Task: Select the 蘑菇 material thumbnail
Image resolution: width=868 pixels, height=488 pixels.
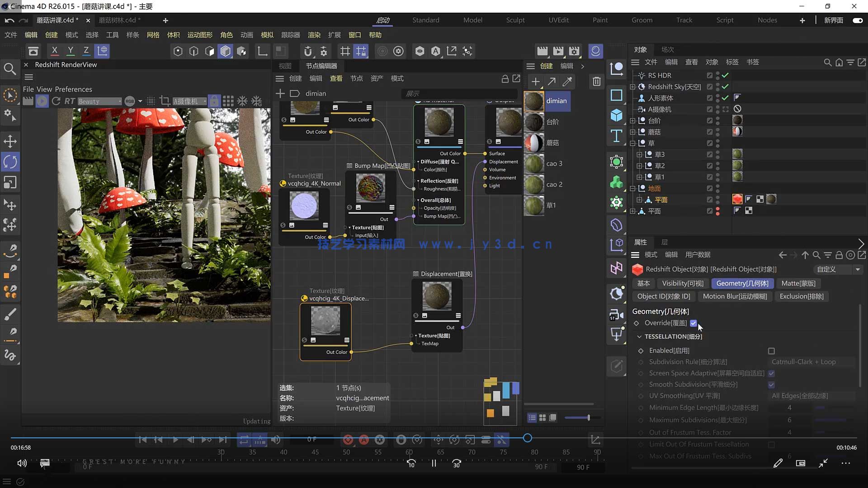Action: [x=534, y=143]
